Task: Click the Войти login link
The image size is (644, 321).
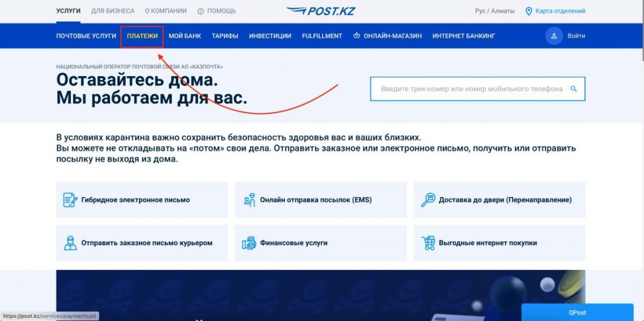Action: tap(576, 36)
